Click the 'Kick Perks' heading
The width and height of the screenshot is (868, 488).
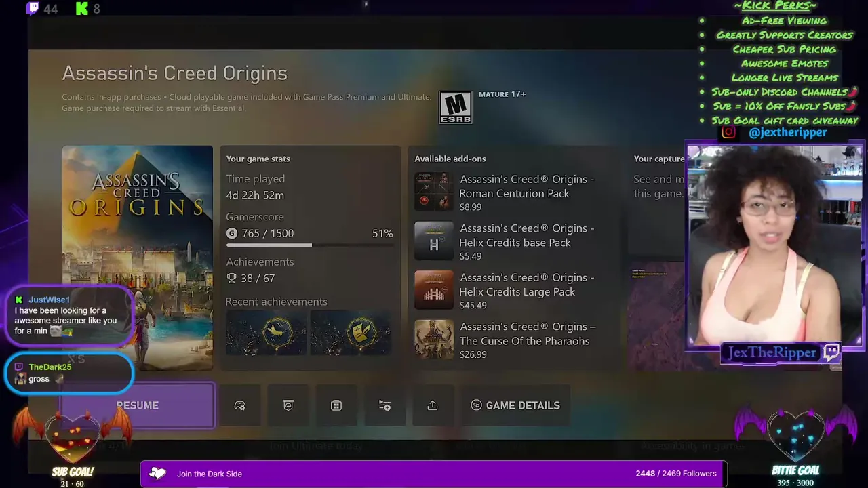click(775, 6)
